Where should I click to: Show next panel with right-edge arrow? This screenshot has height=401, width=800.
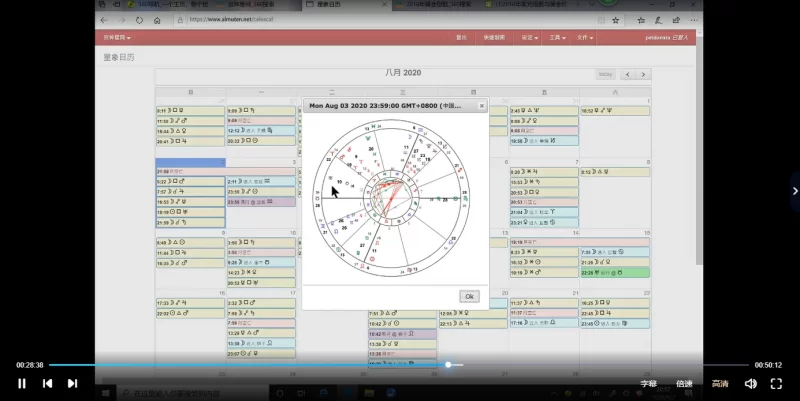pyautogui.click(x=794, y=191)
